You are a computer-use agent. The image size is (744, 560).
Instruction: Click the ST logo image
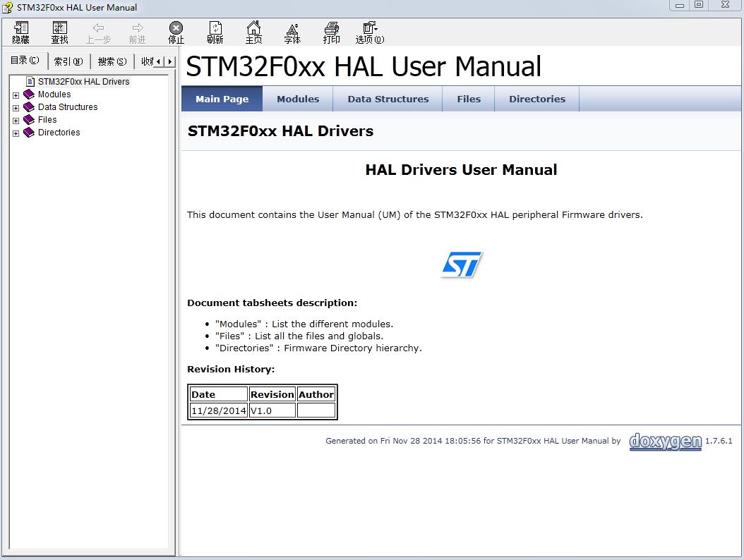[462, 264]
